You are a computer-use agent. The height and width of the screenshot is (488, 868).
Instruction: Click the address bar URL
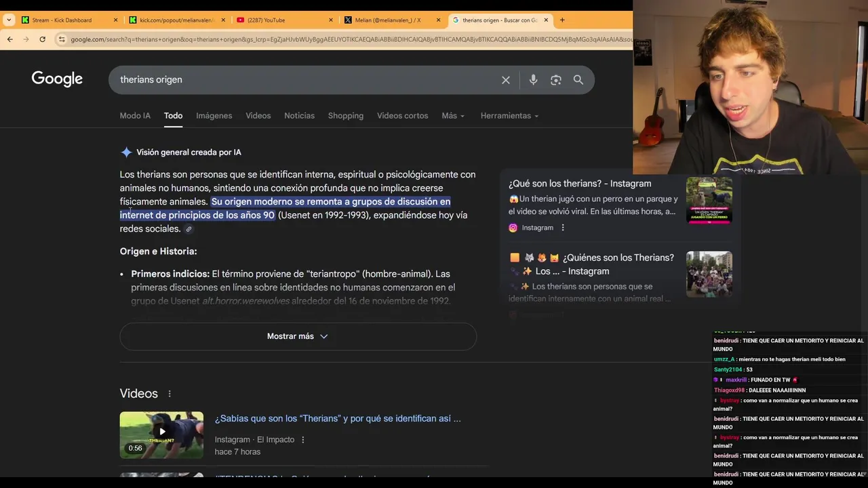click(351, 39)
